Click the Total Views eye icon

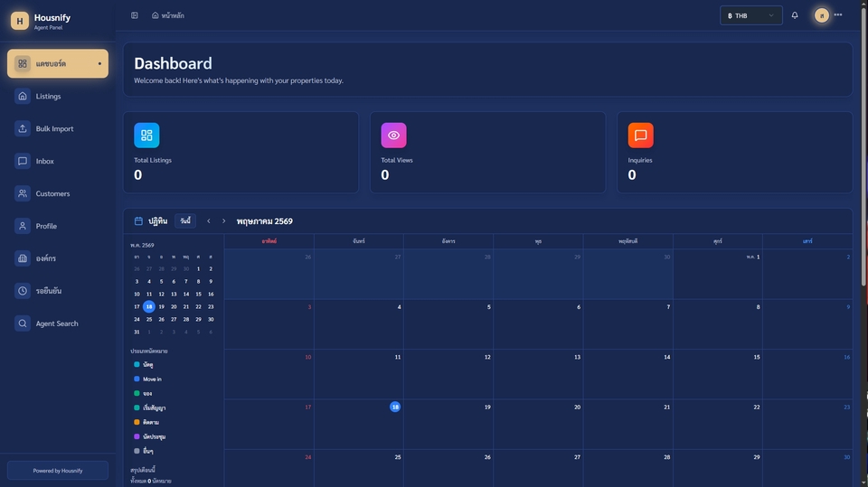coord(393,135)
